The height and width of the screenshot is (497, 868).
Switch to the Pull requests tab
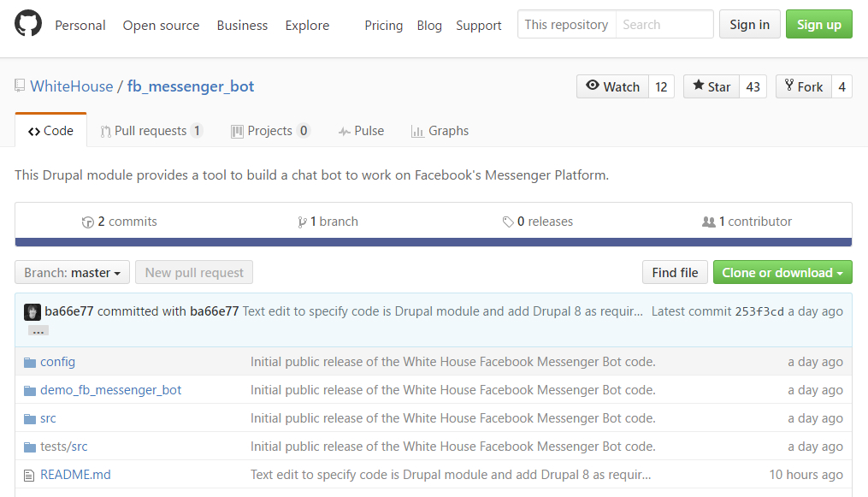[151, 130]
